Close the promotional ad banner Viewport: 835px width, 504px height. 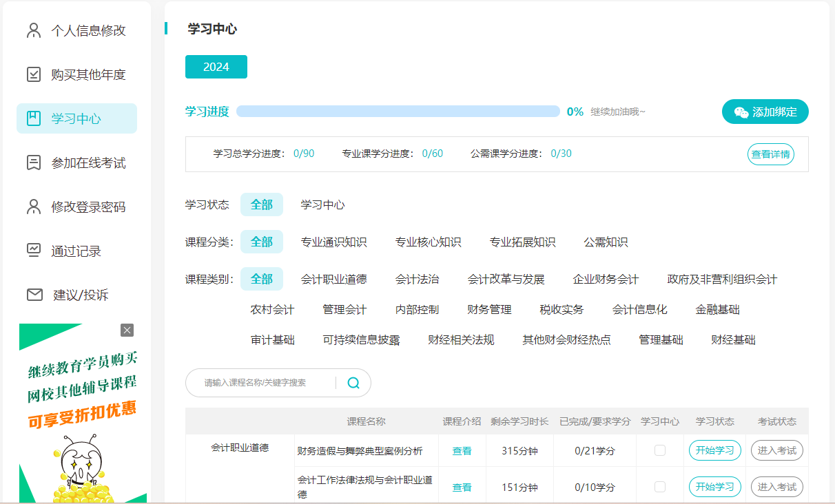click(127, 330)
